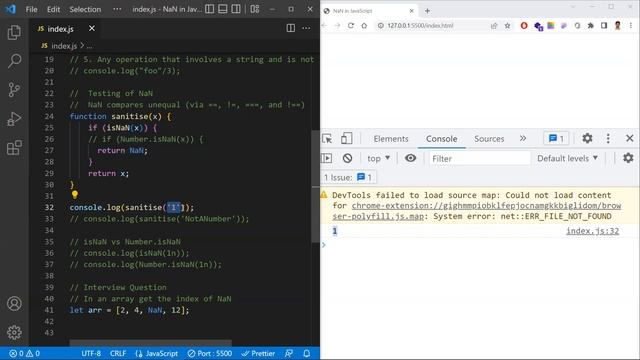
Task: Show the console sidebar
Action: (327, 158)
